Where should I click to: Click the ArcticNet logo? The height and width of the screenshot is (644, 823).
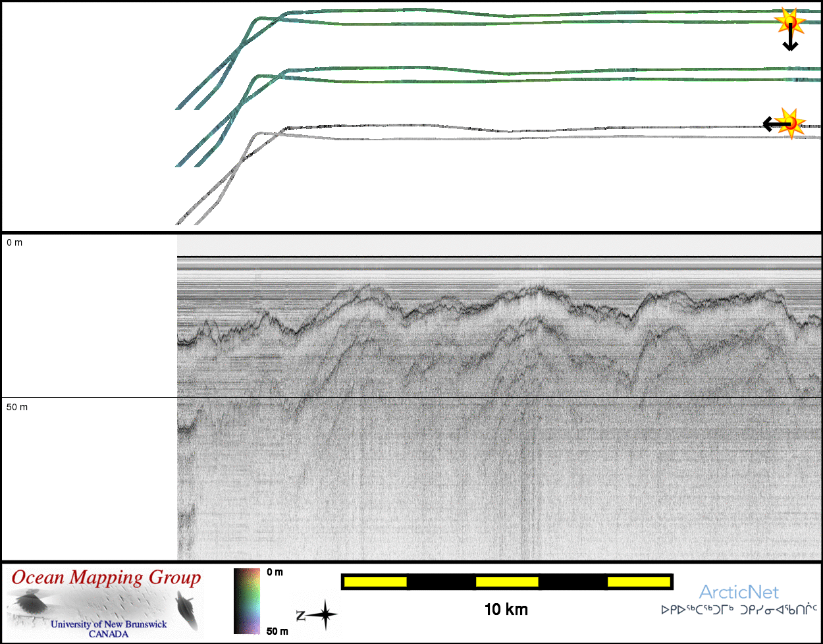[739, 592]
